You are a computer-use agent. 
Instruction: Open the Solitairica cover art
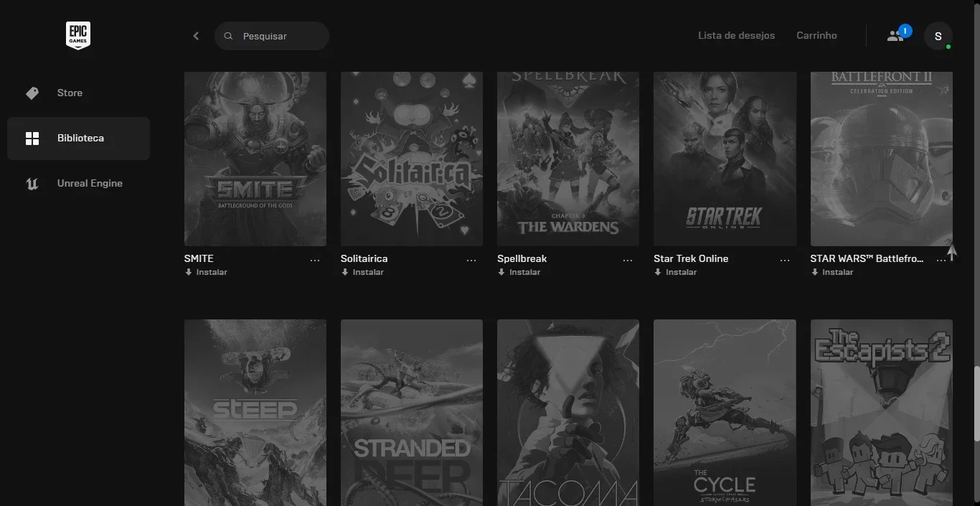412,159
